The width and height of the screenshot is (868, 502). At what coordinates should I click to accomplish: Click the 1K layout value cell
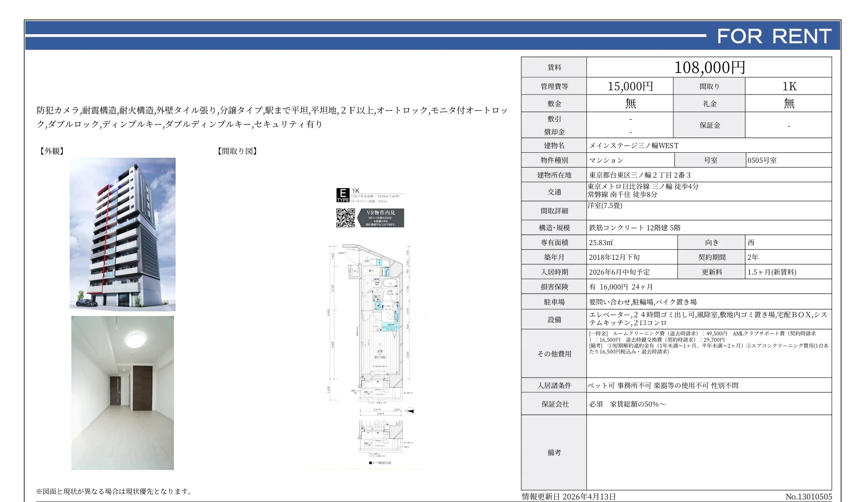[789, 86]
